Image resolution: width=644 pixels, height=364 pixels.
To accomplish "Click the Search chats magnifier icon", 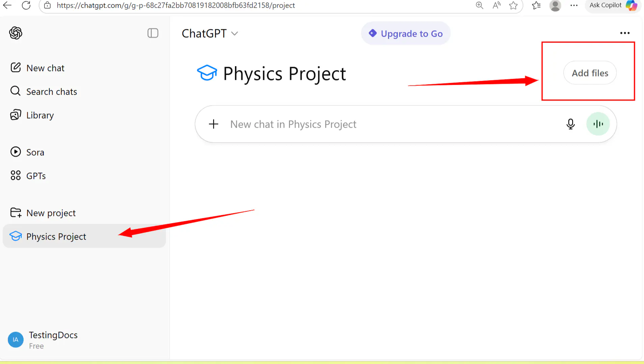I will (16, 91).
